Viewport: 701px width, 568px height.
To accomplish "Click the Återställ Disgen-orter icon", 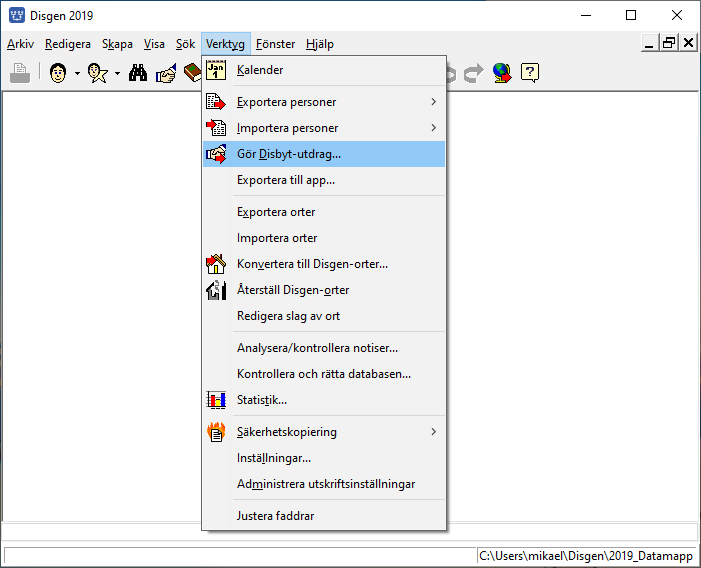I will pyautogui.click(x=216, y=290).
